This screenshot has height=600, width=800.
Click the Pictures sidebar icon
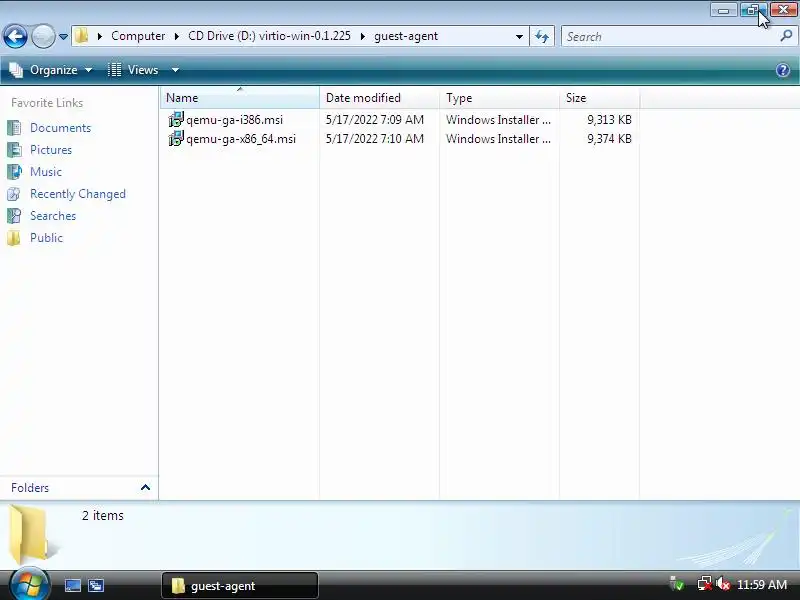click(x=14, y=149)
